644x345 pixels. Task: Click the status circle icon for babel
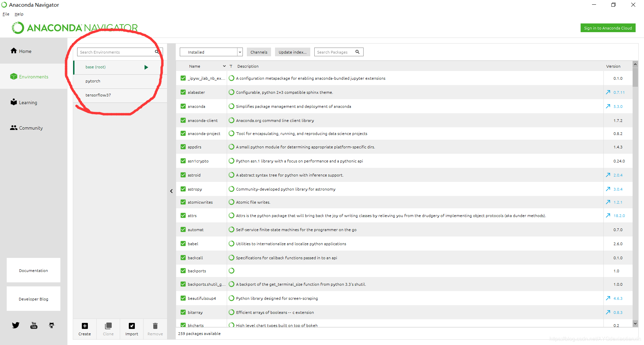[x=231, y=244]
